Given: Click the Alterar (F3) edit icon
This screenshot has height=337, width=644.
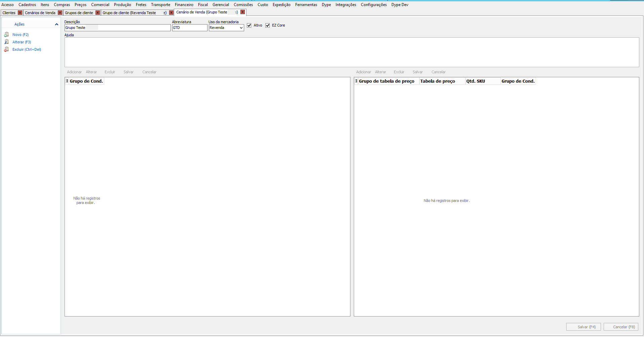Looking at the screenshot, I should [x=6, y=42].
